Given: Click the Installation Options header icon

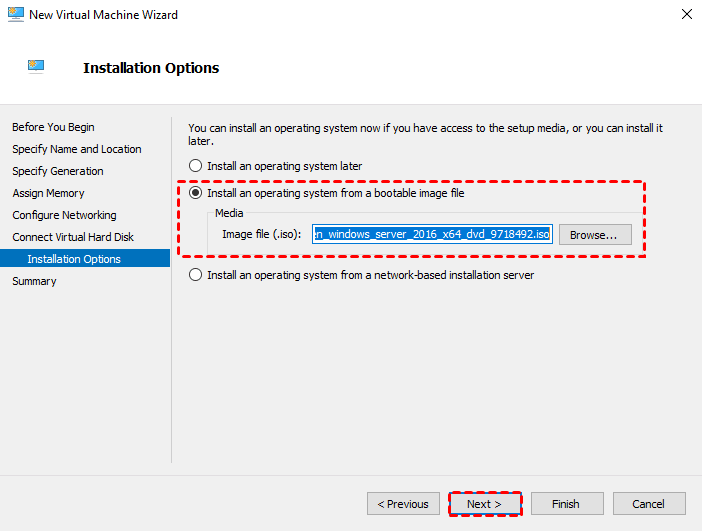Looking at the screenshot, I should [36, 67].
